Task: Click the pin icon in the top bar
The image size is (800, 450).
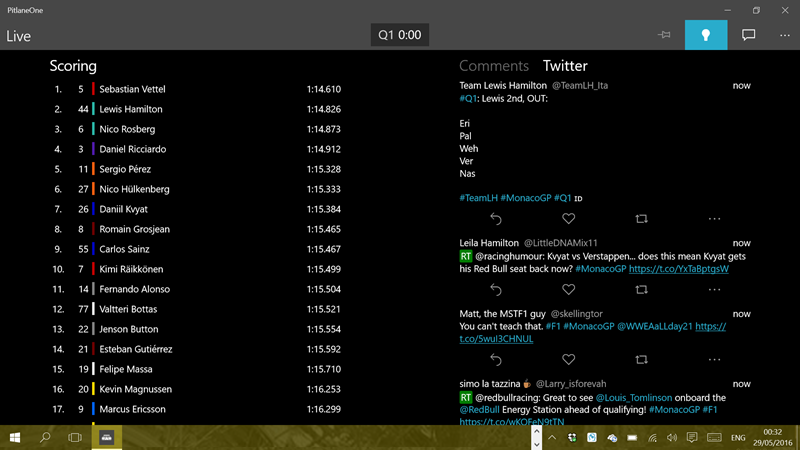Action: pyautogui.click(x=664, y=35)
